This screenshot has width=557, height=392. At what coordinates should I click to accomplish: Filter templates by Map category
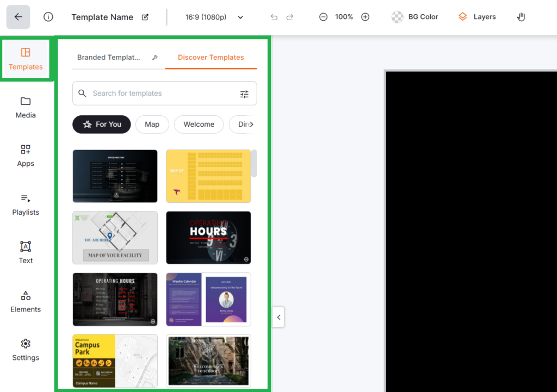152,125
